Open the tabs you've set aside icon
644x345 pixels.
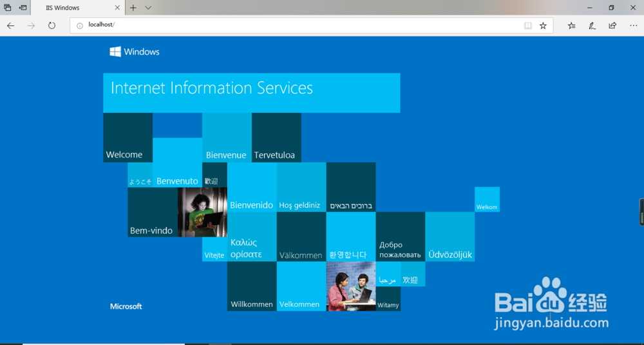[x=7, y=7]
